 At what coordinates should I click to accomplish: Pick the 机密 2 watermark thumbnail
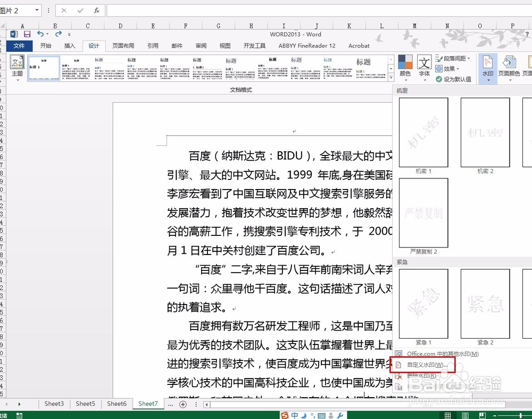point(485,133)
